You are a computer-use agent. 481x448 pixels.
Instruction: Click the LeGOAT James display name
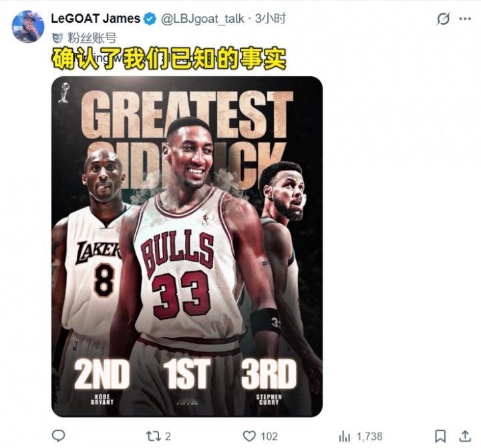[96, 19]
